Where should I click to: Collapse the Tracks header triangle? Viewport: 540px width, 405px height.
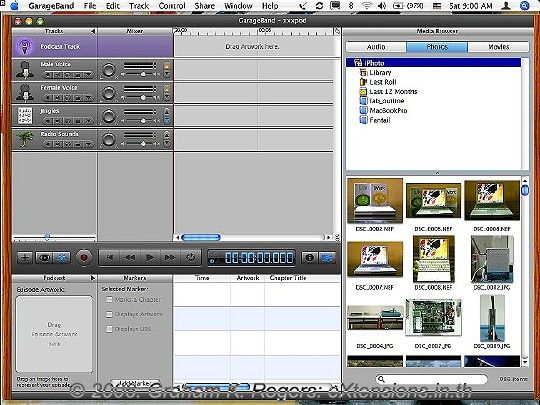(x=93, y=31)
